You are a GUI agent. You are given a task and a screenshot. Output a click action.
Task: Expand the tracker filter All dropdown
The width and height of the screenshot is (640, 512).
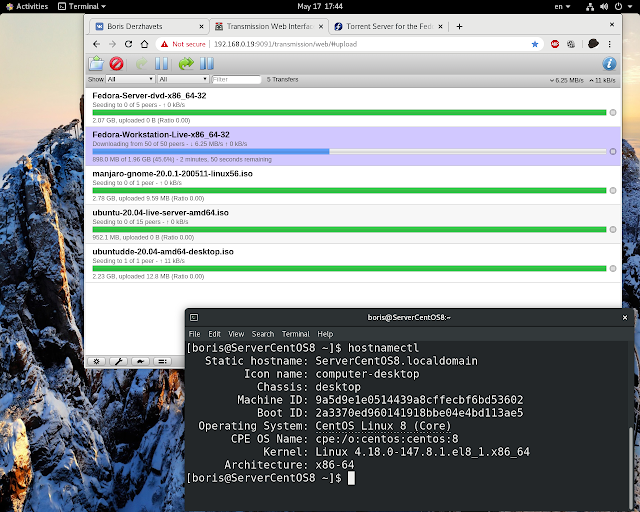[183, 79]
